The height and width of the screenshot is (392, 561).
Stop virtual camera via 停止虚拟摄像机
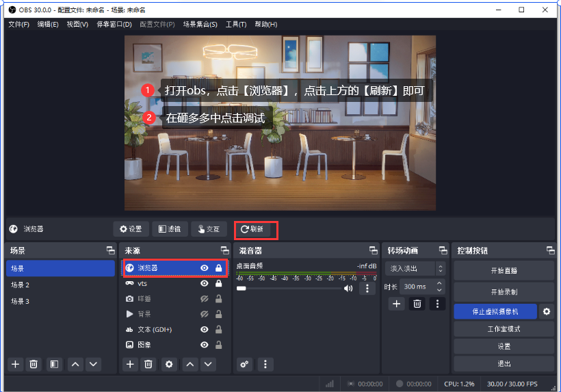pyautogui.click(x=495, y=311)
